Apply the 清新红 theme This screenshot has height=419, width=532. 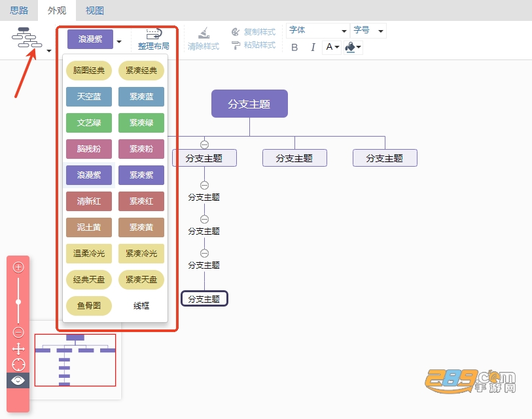pos(89,201)
